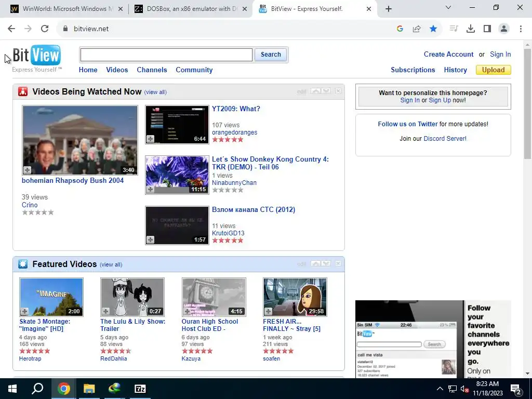This screenshot has width=532, height=399.
Task: Focus the BitView search input field
Action: tap(166, 55)
